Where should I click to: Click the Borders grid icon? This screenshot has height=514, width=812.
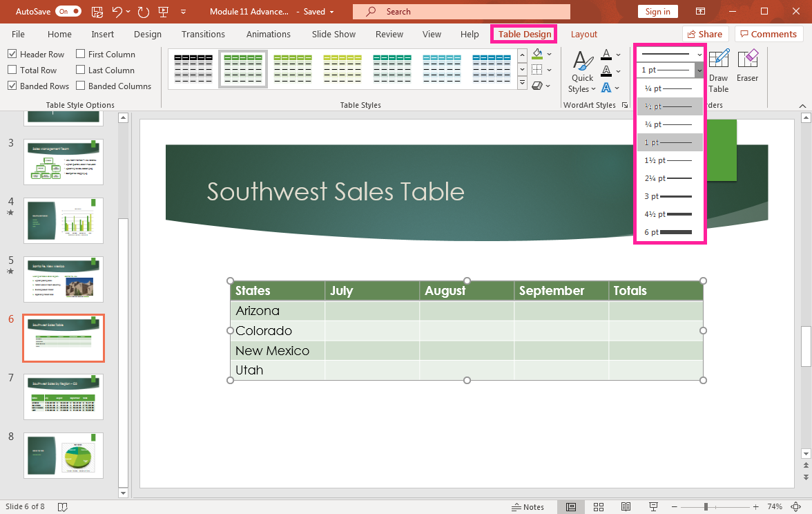point(538,68)
